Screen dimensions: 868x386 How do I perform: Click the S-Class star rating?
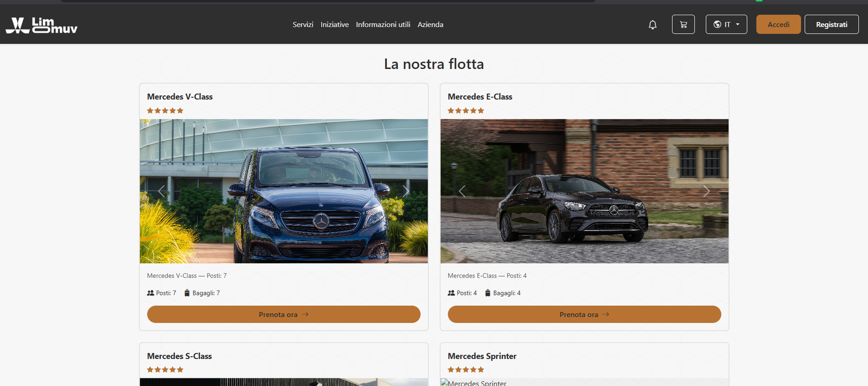(165, 370)
